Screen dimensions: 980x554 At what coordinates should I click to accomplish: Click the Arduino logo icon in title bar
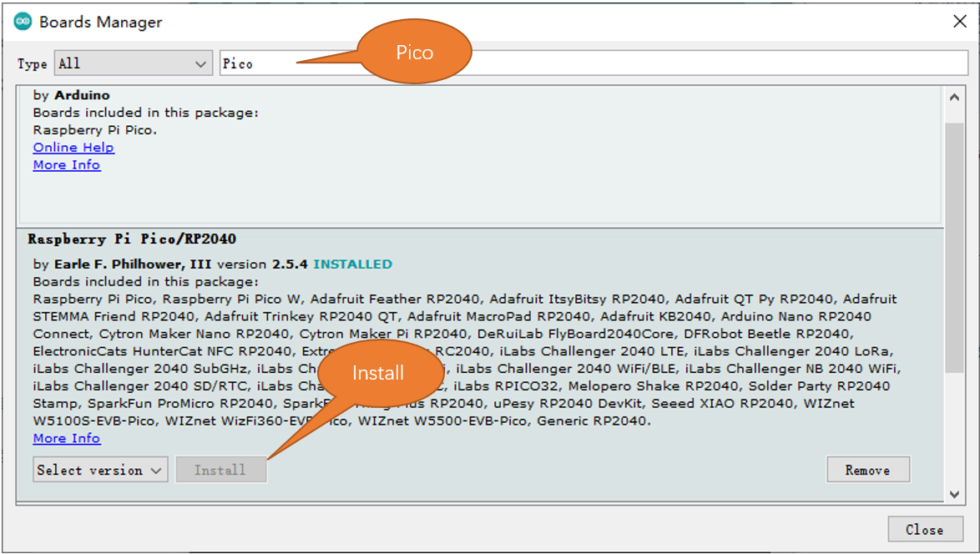pos(23,21)
